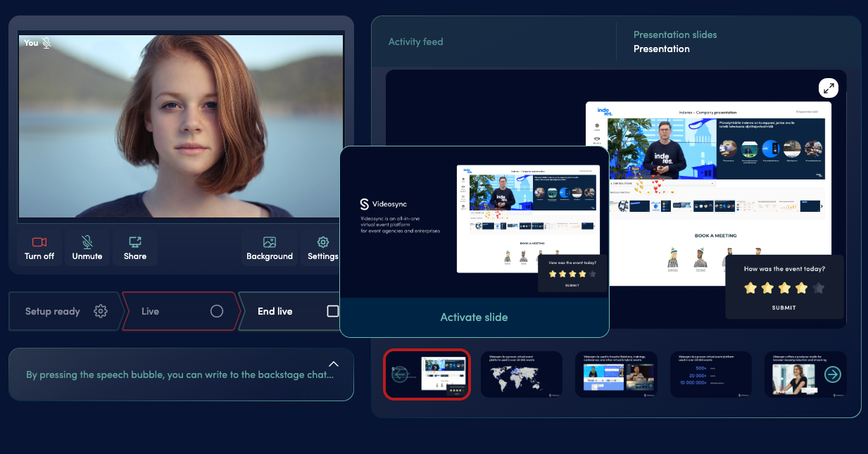The height and width of the screenshot is (454, 868).
Task: Click the Videosync logo in the dialog
Action: pos(363,204)
